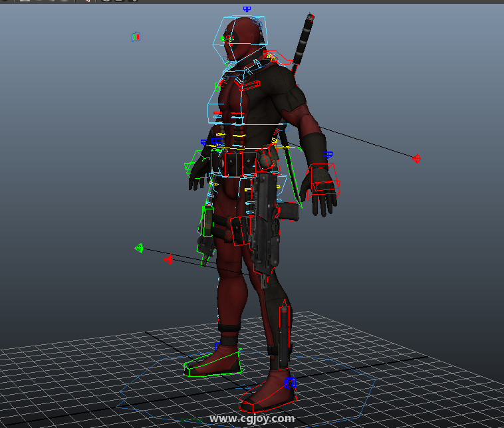
Task: Select the green holstered pistol control
Action: (x=206, y=235)
